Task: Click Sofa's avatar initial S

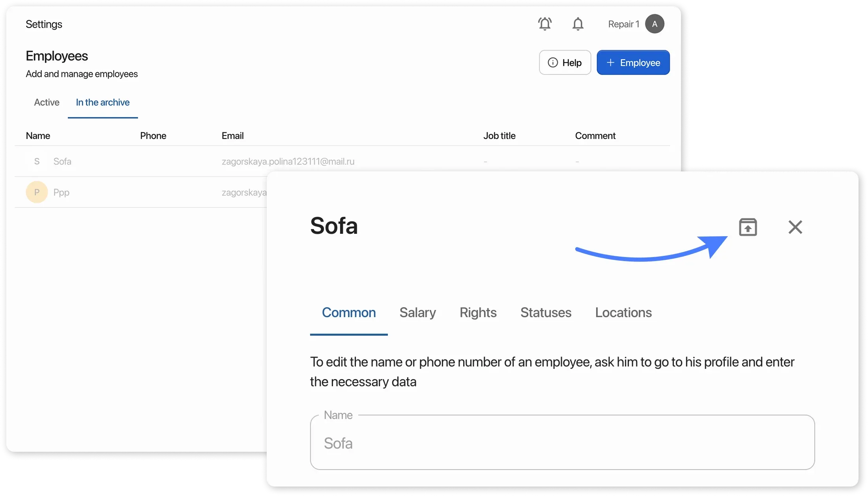Action: coord(37,161)
